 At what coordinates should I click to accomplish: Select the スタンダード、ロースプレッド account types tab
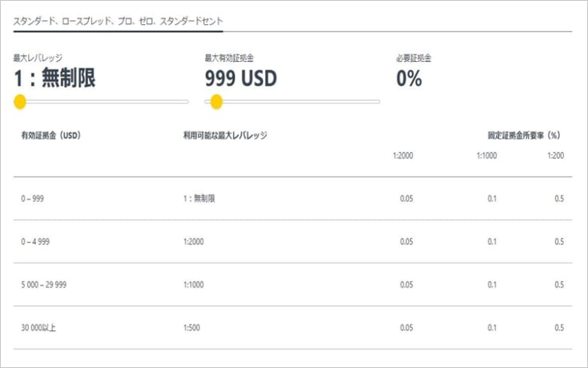coord(118,21)
